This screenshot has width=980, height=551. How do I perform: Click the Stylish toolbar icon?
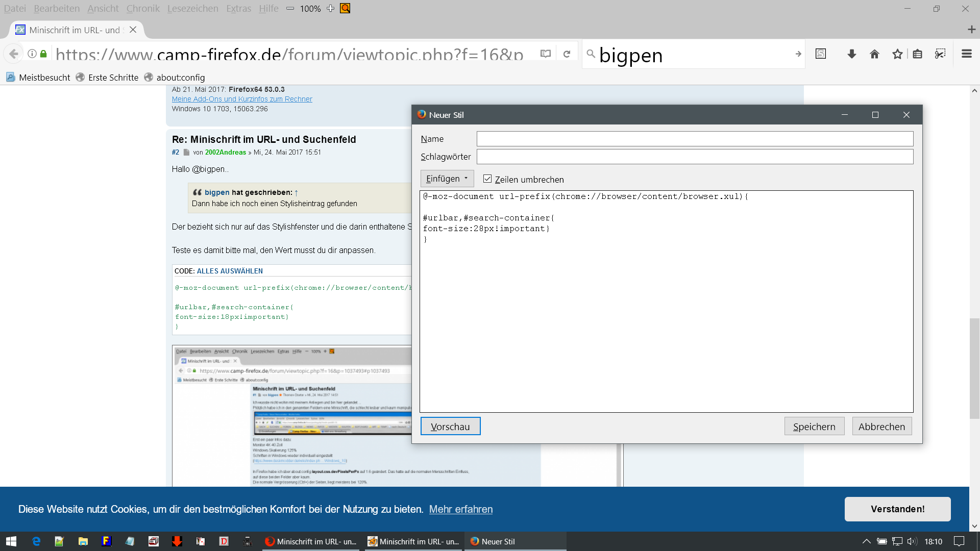pyautogui.click(x=821, y=54)
